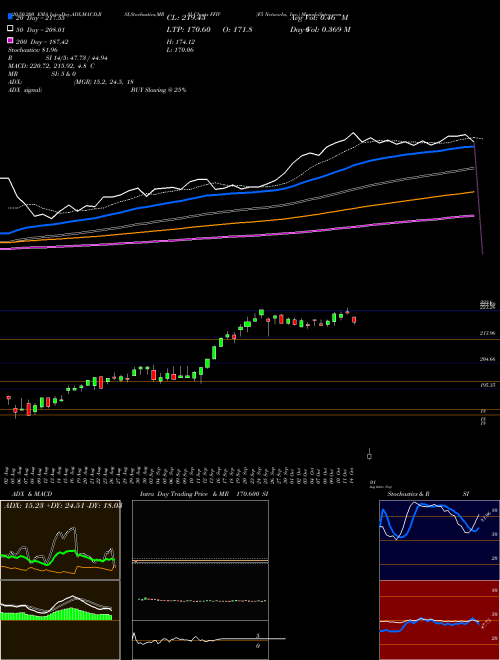This screenshot has width=500, height=660.
Task: Open the MACD histogram chart panel
Action: (x=60, y=620)
